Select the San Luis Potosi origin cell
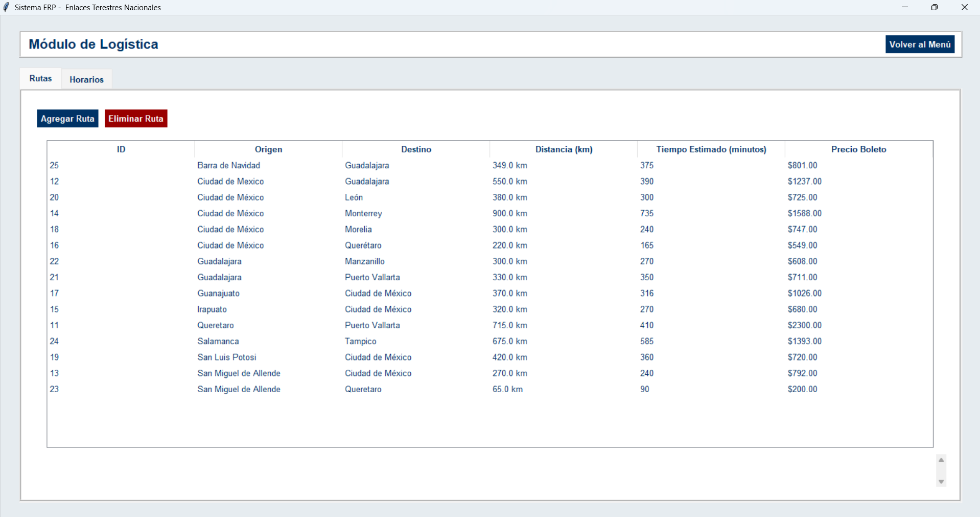 [x=227, y=357]
